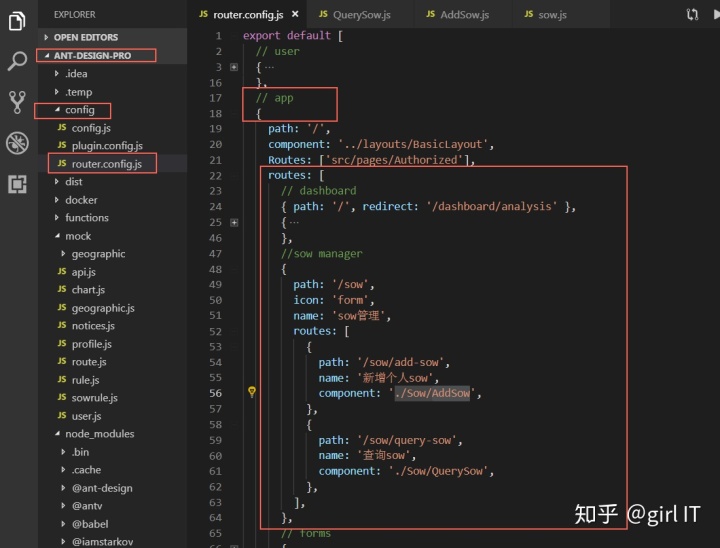Image resolution: width=720 pixels, height=548 pixels.
Task: Click the './Sow/QuerySow' component string
Action: [438, 471]
